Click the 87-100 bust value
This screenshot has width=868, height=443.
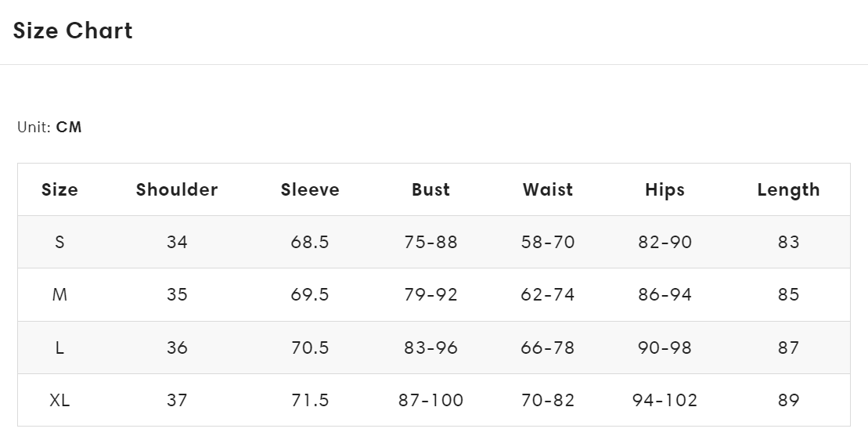(x=430, y=401)
